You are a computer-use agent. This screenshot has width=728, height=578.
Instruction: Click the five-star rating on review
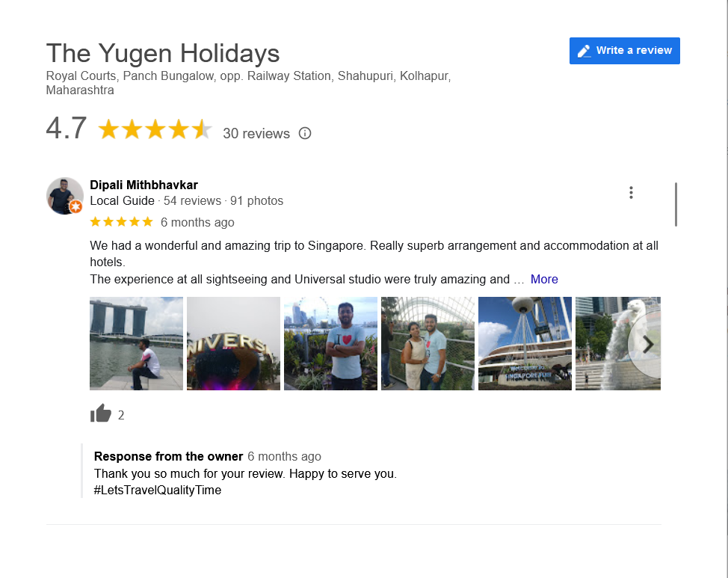(x=121, y=221)
